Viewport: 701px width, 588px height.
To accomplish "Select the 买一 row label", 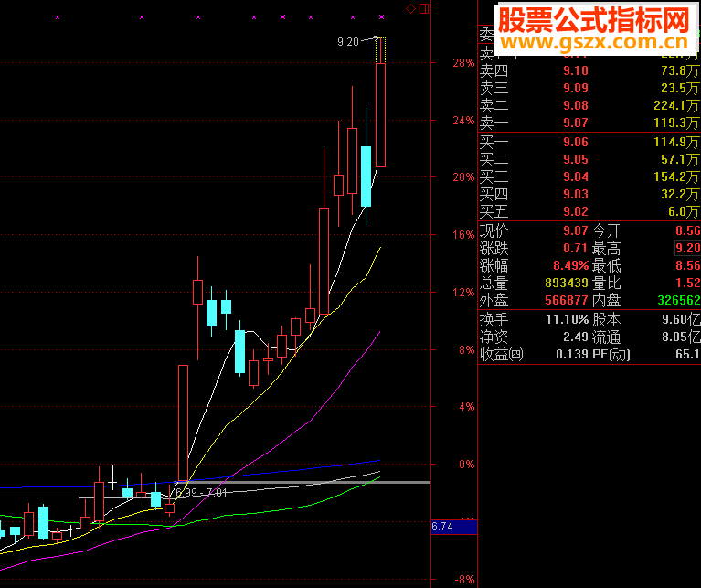I will pyautogui.click(x=494, y=142).
